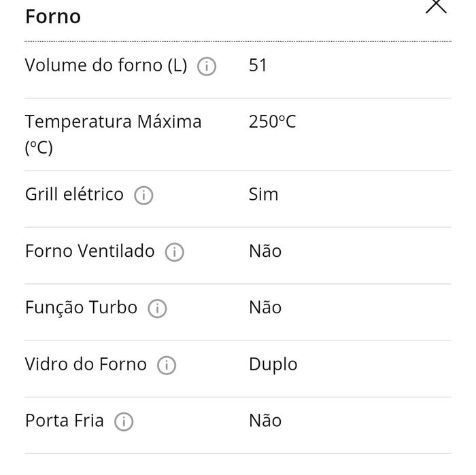Screen dimensions: 476x475
Task: Select the Vidro do Forno label
Action: click(86, 364)
